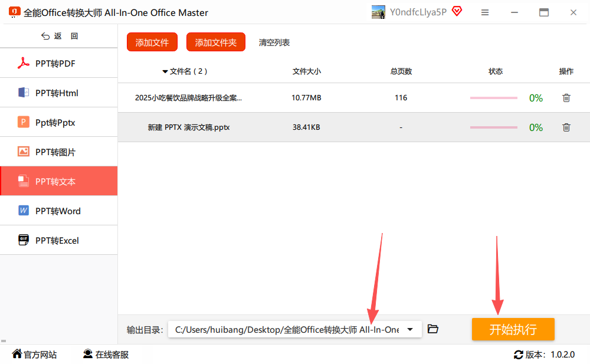Click the 116 total pages cell
Image resolution: width=590 pixels, height=364 pixels.
pos(401,98)
